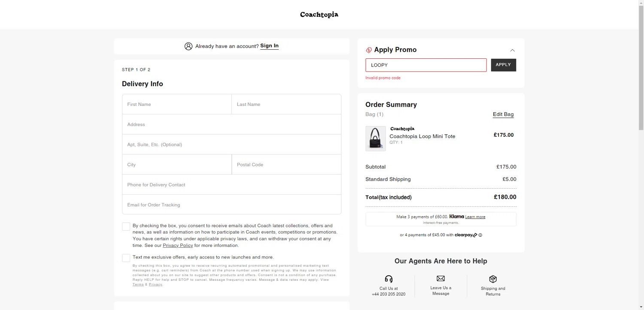This screenshot has height=310, width=644.
Task: Enable text me exclusive offers checkbox
Action: (126, 258)
